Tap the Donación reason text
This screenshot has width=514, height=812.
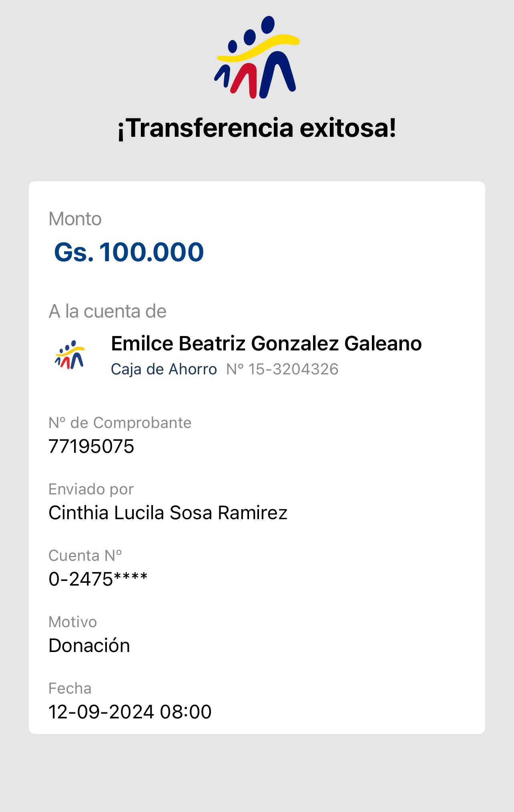click(89, 646)
